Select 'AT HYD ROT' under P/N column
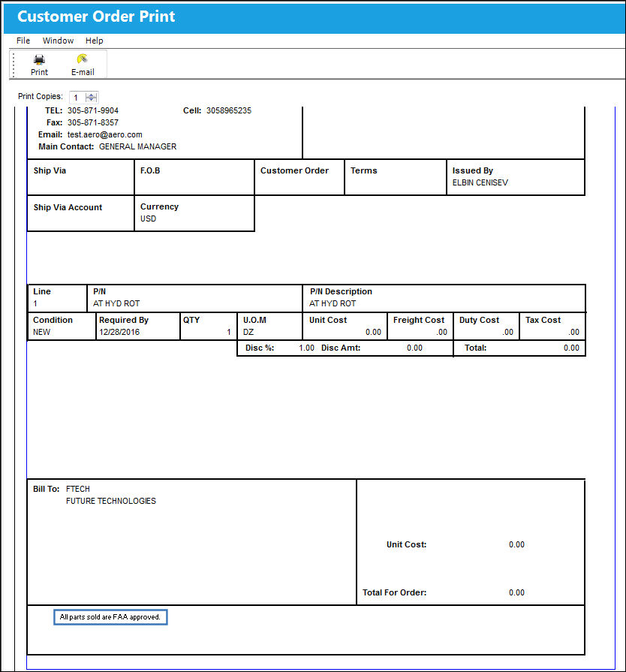The height and width of the screenshot is (672, 626). (x=116, y=303)
